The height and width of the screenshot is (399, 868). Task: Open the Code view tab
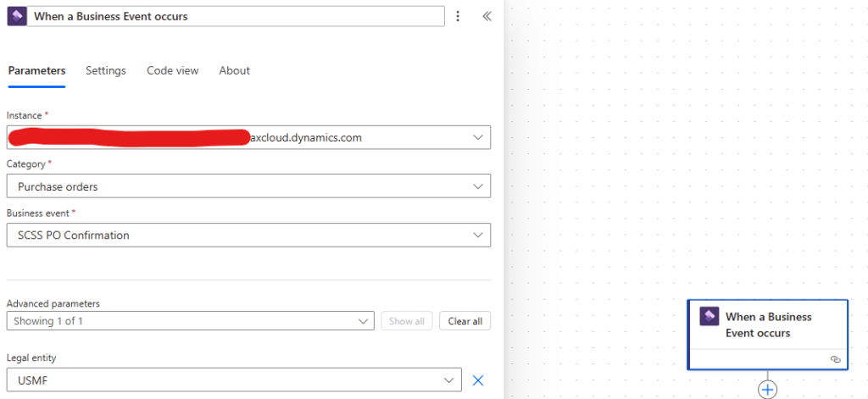pyautogui.click(x=173, y=71)
